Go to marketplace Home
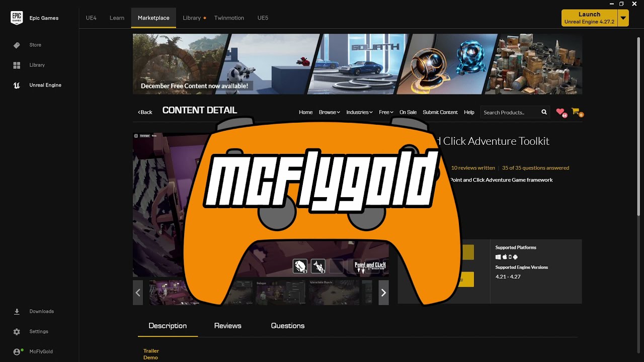Screen dimensions: 644x362 pos(306,112)
